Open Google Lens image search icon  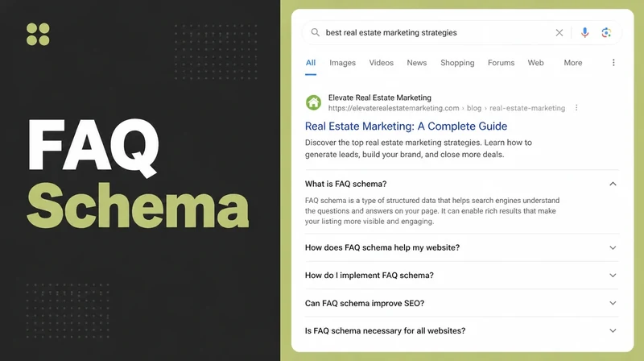click(x=606, y=32)
